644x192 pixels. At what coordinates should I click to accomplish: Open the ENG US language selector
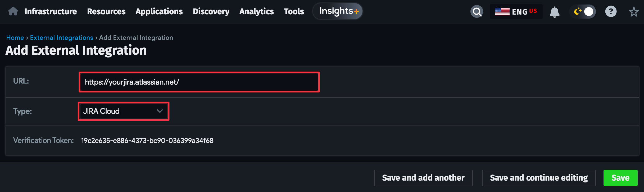click(x=516, y=11)
